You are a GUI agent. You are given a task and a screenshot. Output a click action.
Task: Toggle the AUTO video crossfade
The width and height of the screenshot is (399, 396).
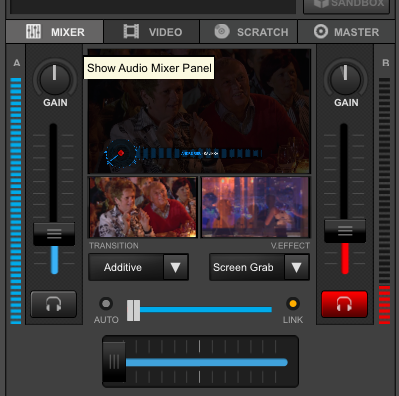pos(106,304)
